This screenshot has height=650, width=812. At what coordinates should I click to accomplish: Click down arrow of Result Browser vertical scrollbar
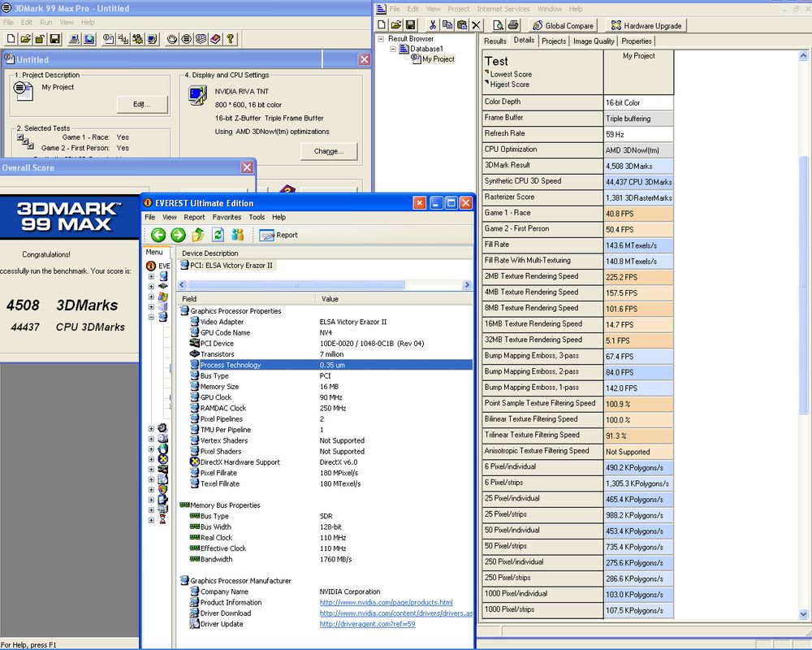click(x=804, y=614)
